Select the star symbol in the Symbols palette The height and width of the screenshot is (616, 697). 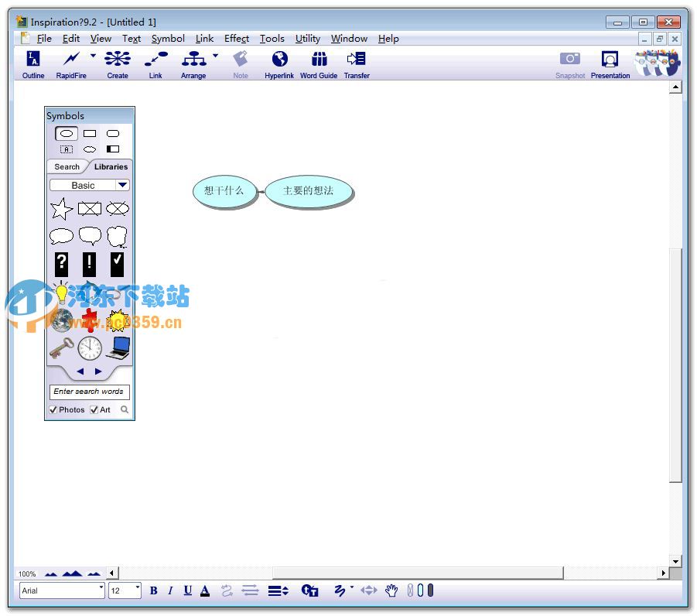coord(61,207)
